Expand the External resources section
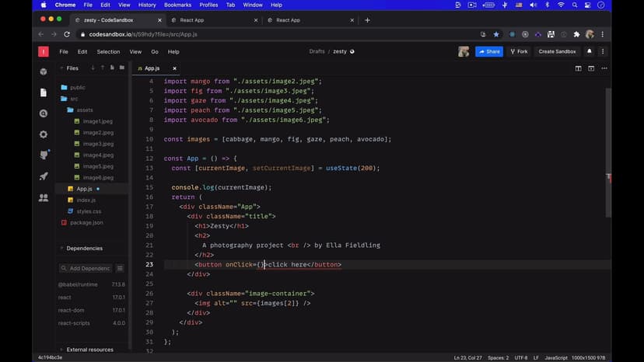This screenshot has width=644, height=362. pos(62,350)
